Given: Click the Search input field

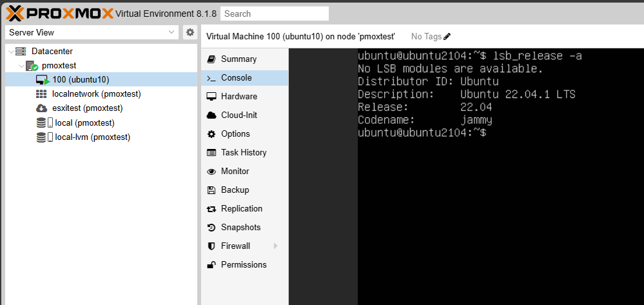Looking at the screenshot, I should tap(274, 14).
